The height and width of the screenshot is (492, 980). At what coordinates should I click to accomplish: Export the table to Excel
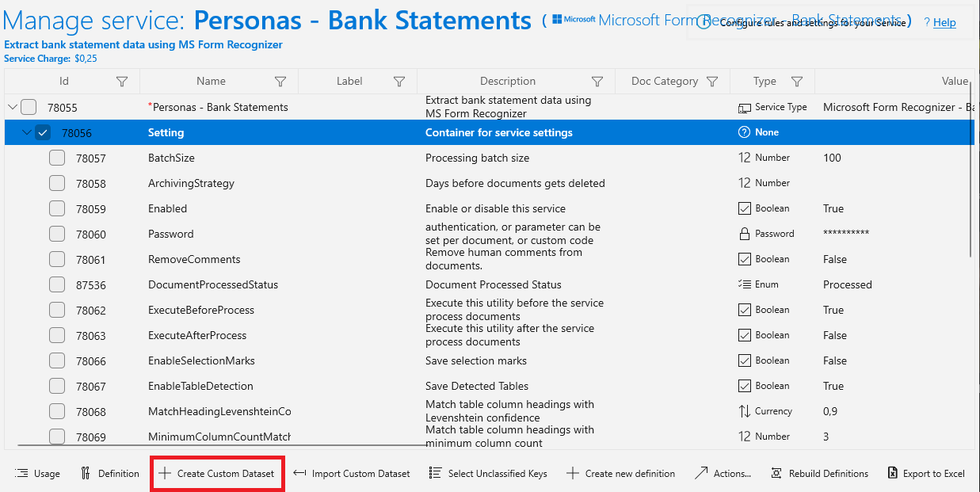pyautogui.click(x=926, y=473)
